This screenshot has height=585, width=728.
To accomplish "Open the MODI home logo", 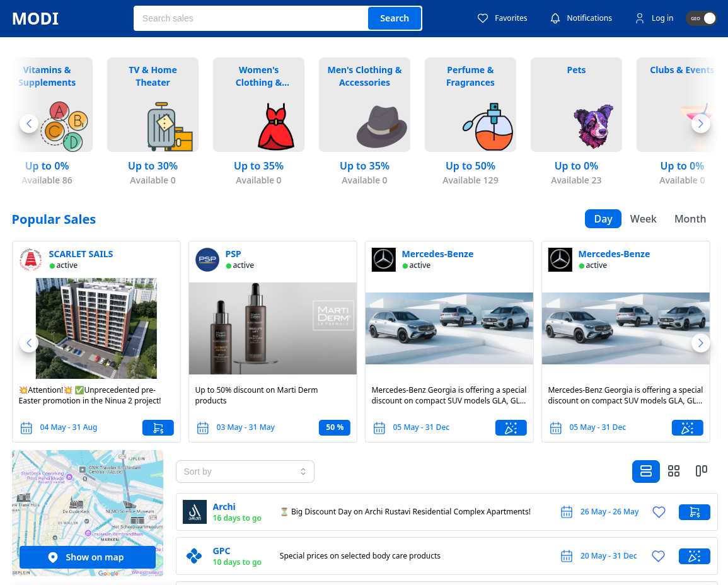I will (35, 18).
